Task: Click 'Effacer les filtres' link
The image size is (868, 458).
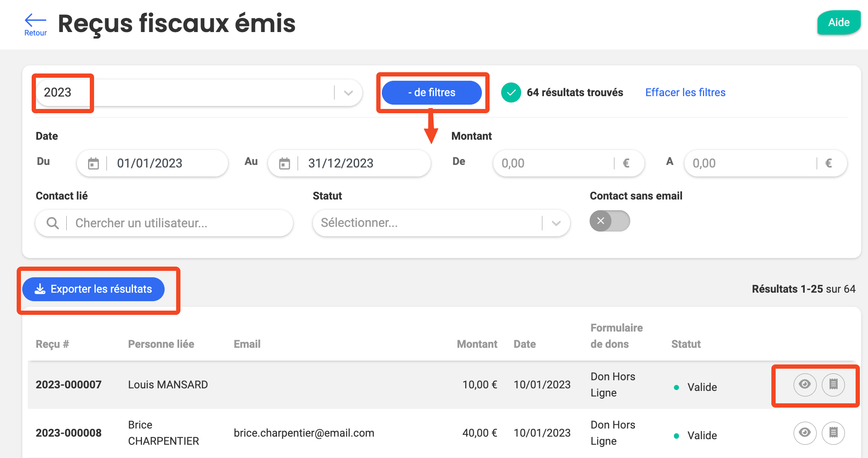Action: click(685, 92)
